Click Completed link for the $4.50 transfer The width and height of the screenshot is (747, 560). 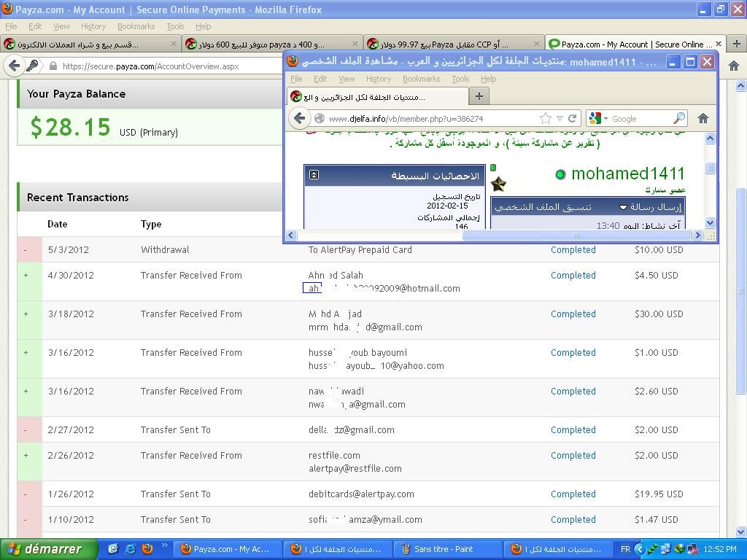tap(573, 275)
